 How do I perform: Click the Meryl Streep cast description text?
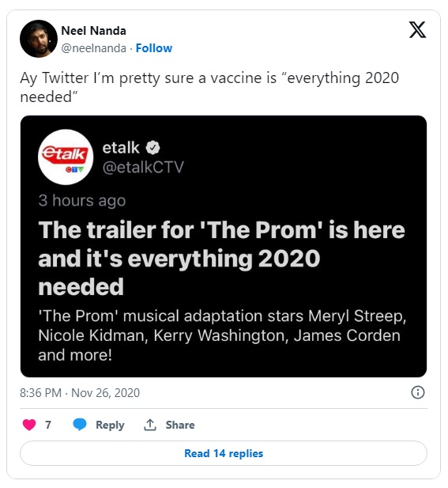click(222, 335)
